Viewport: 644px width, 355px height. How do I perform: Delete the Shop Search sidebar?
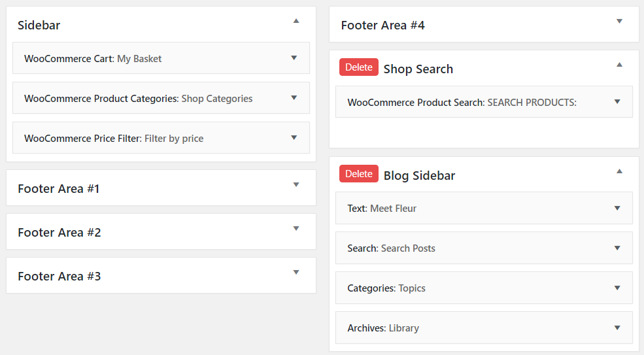[x=358, y=67]
